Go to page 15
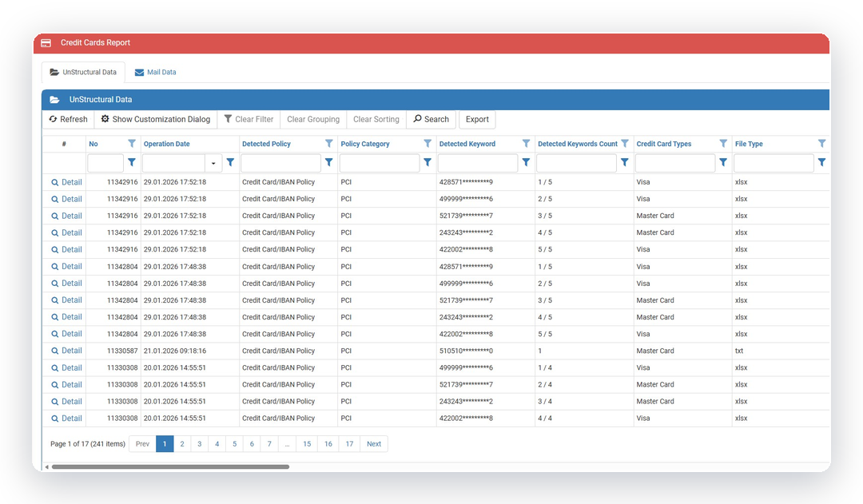The width and height of the screenshot is (863, 504). click(307, 444)
